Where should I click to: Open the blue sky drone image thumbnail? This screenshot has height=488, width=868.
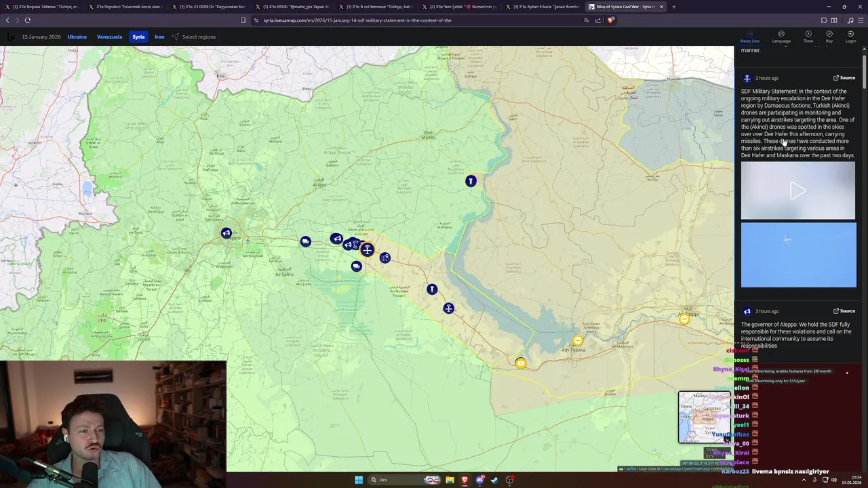(x=798, y=255)
